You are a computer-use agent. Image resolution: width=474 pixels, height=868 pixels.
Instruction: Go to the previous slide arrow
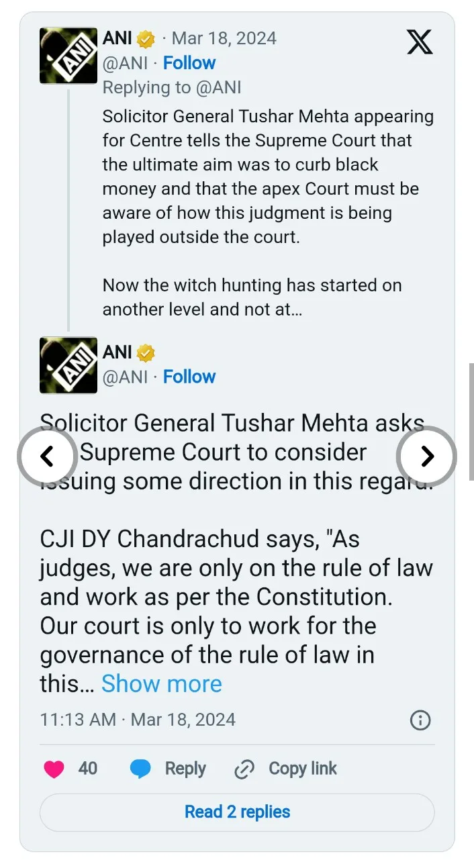pyautogui.click(x=46, y=456)
